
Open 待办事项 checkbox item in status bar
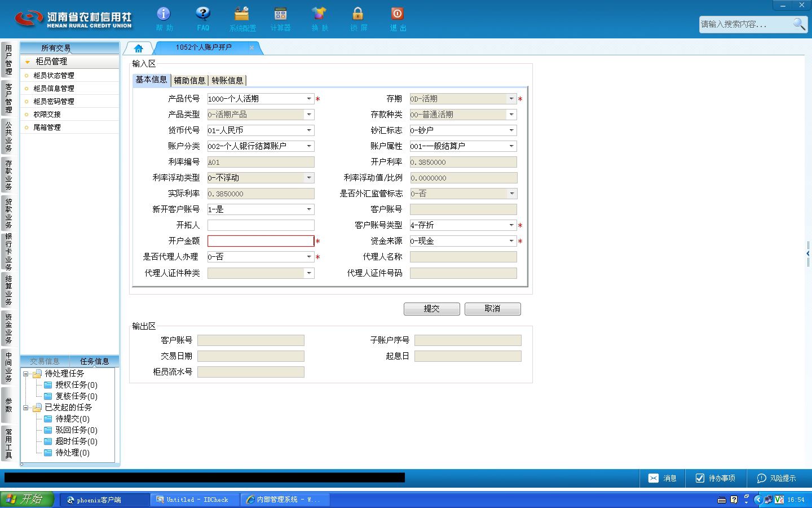[x=715, y=478]
